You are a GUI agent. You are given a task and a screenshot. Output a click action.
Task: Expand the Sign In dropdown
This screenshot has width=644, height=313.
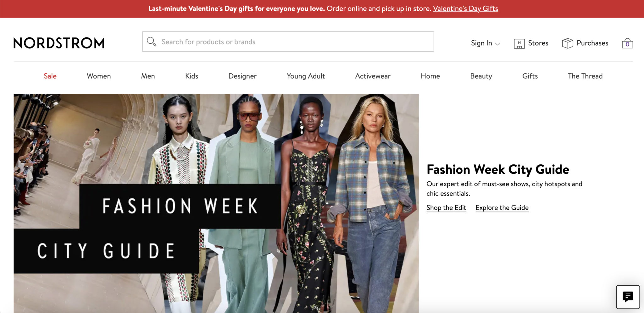(x=485, y=43)
